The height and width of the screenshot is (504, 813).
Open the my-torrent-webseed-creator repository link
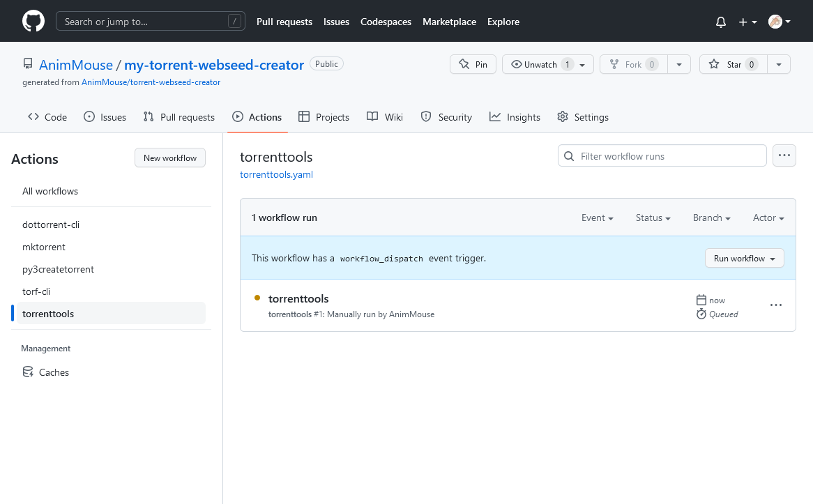[214, 65]
